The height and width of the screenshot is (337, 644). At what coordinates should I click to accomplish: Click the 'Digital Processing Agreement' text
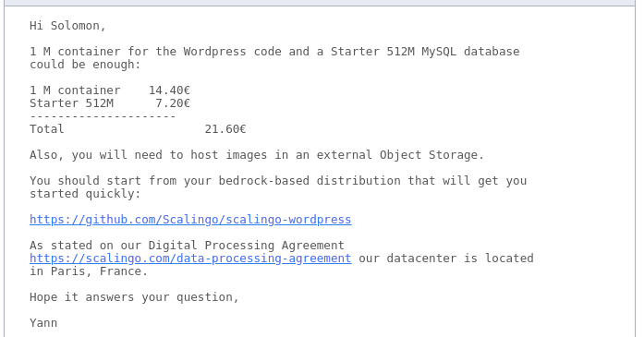(246, 246)
